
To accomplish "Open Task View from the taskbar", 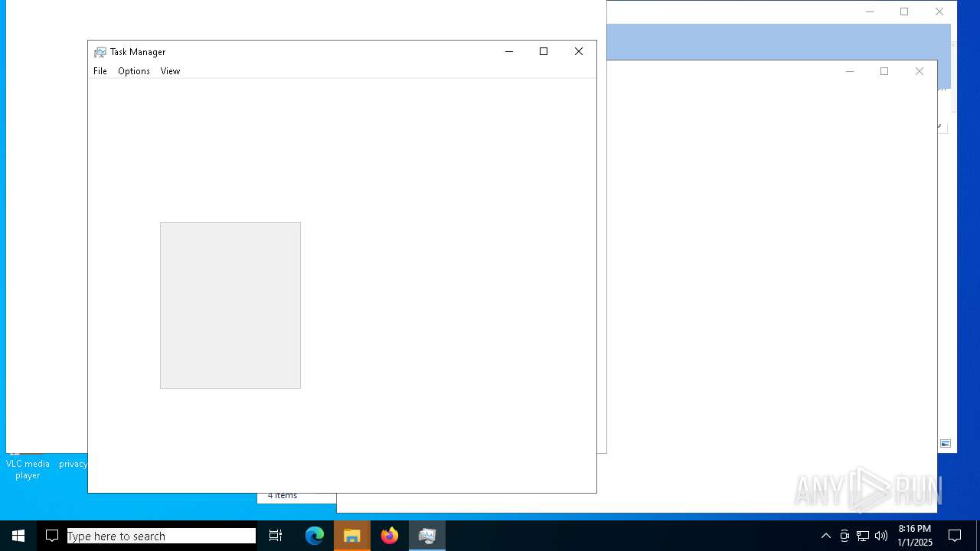I will click(276, 536).
